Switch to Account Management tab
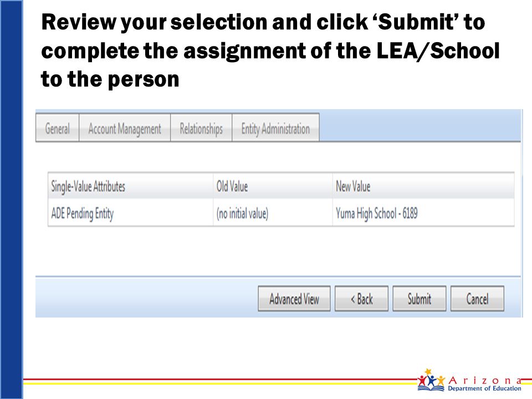The height and width of the screenshot is (399, 532). 125,128
